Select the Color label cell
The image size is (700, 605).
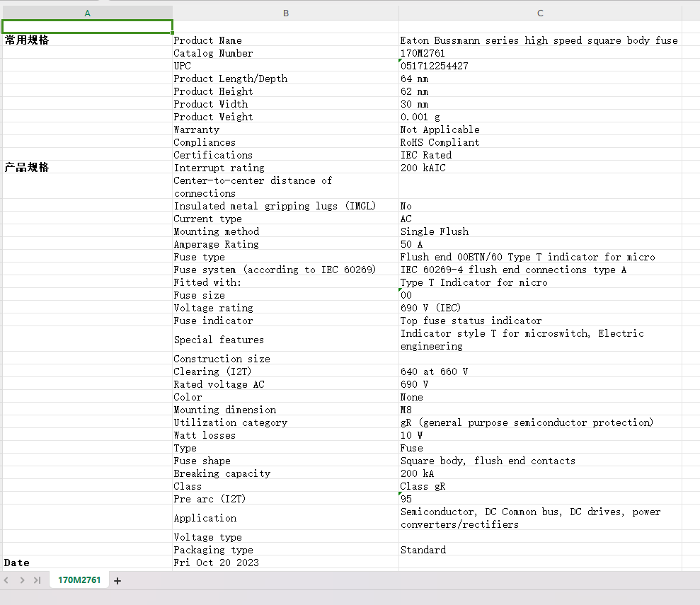point(286,397)
